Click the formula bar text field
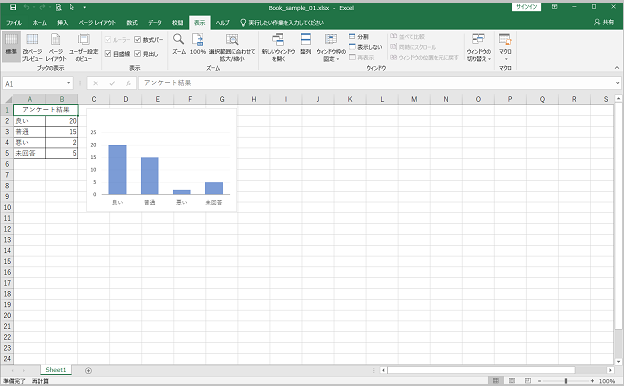The width and height of the screenshot is (624, 386). 376,83
